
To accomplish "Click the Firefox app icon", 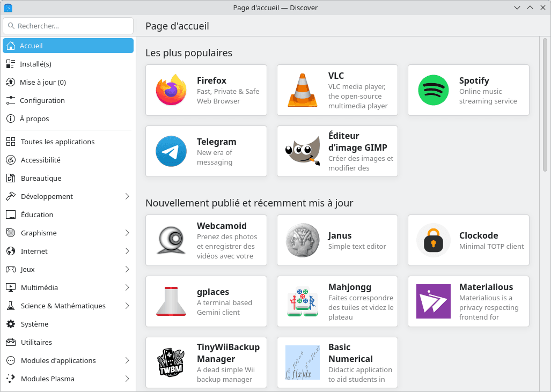I will pyautogui.click(x=171, y=90).
